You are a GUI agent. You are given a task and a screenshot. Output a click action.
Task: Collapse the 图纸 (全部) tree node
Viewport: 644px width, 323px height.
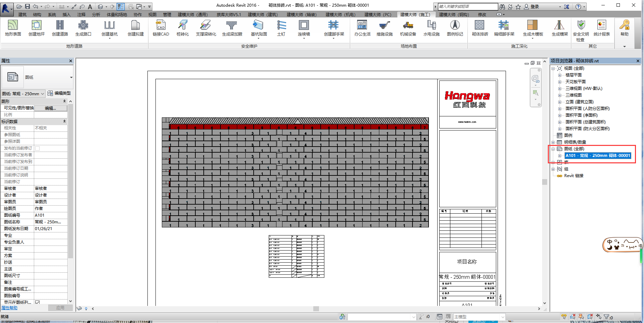click(553, 149)
